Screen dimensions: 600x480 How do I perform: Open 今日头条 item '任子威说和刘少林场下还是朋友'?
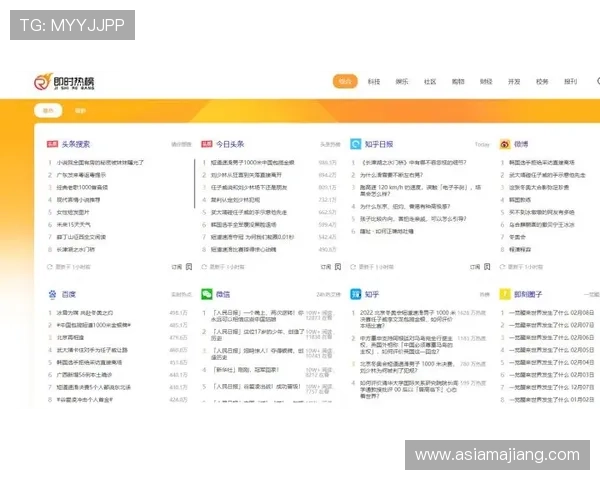(x=249, y=187)
